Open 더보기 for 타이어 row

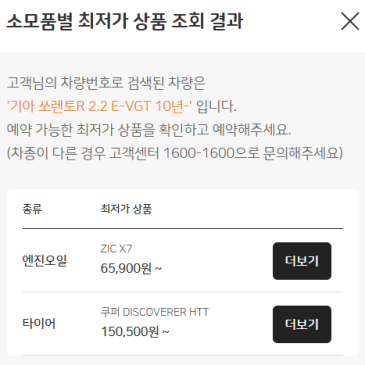[302, 324]
